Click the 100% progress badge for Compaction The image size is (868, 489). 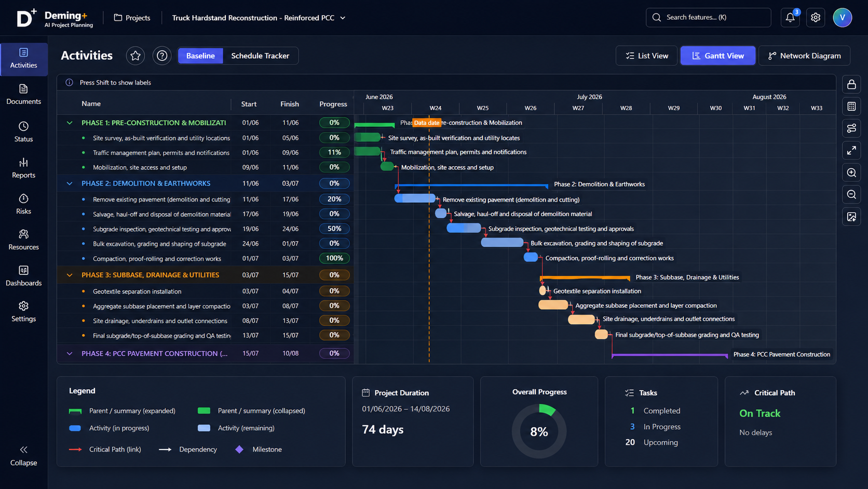coord(334,258)
